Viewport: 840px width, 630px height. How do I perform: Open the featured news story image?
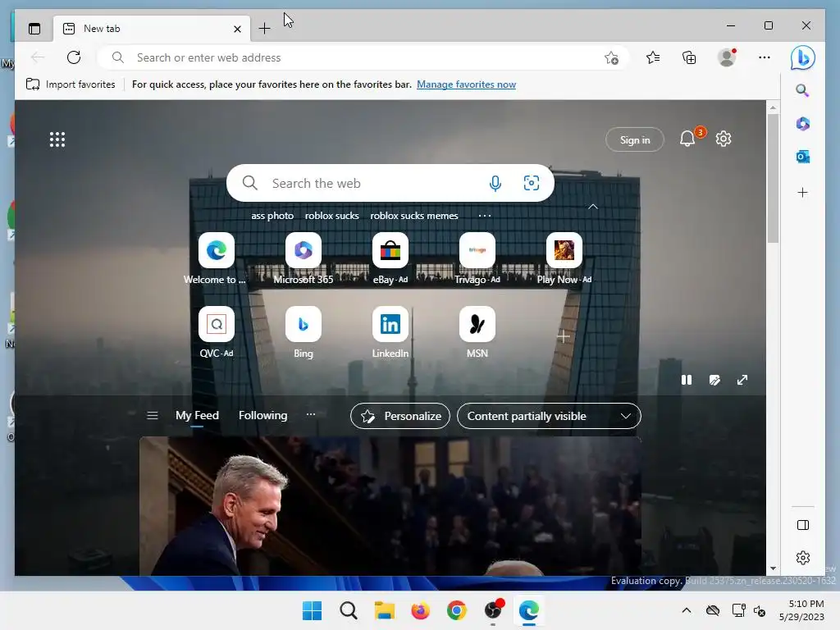[x=390, y=506]
